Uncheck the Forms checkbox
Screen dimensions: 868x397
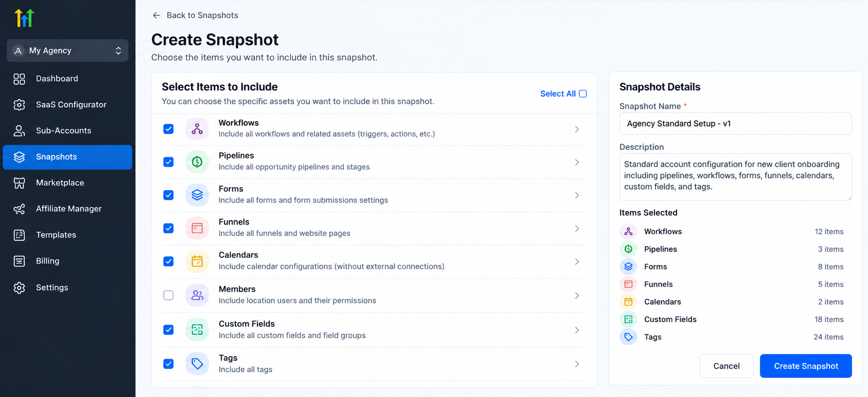[x=168, y=195]
